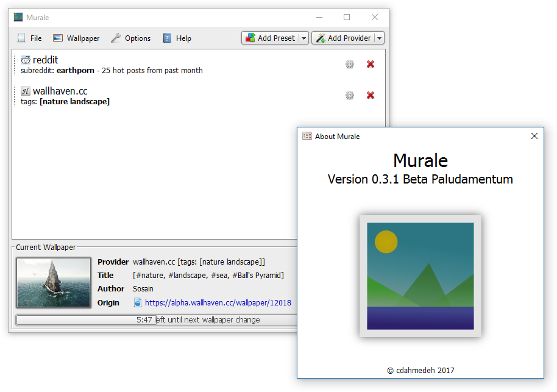Click the subreddit earthporn description text
Screen dimensions: 557x392
click(112, 70)
